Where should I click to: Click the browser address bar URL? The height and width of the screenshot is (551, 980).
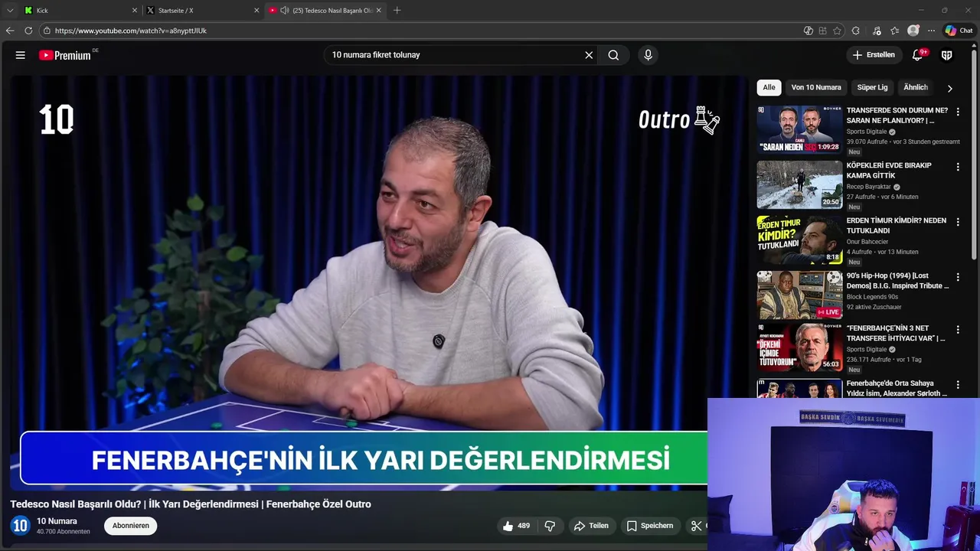click(x=131, y=31)
